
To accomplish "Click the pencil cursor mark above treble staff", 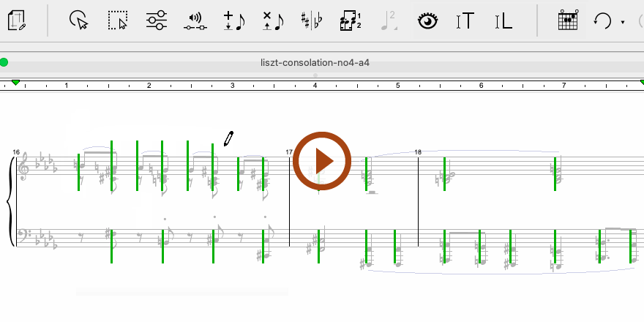I will coord(228,139).
